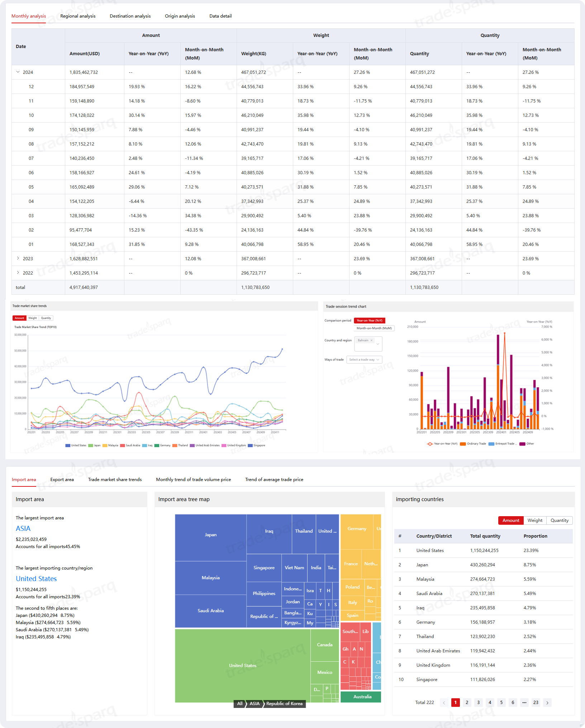Viewport: 585px width, 728px height.
Task: Toggle Year-on-Year line legend marker
Action: click(430, 444)
